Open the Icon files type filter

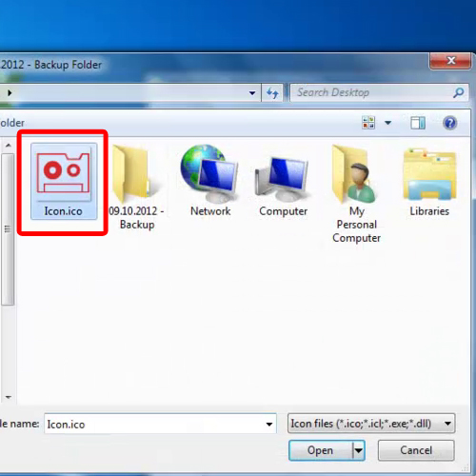371,424
